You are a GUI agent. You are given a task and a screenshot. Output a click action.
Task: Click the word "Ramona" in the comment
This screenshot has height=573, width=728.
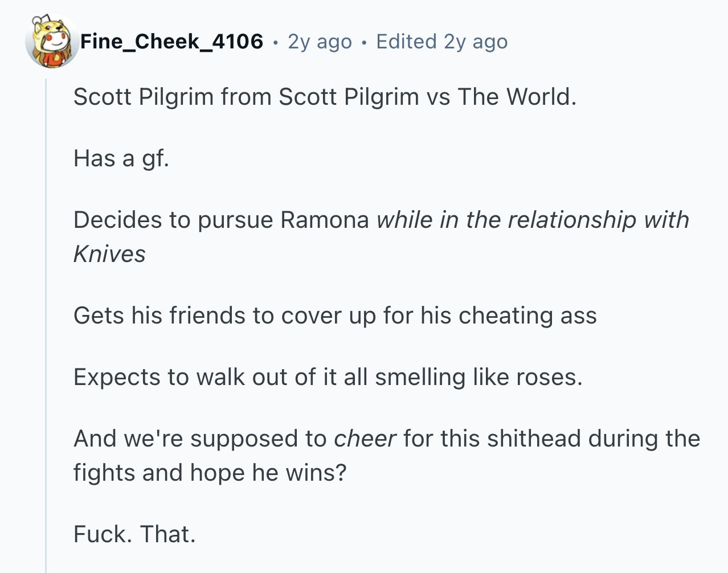(x=325, y=220)
